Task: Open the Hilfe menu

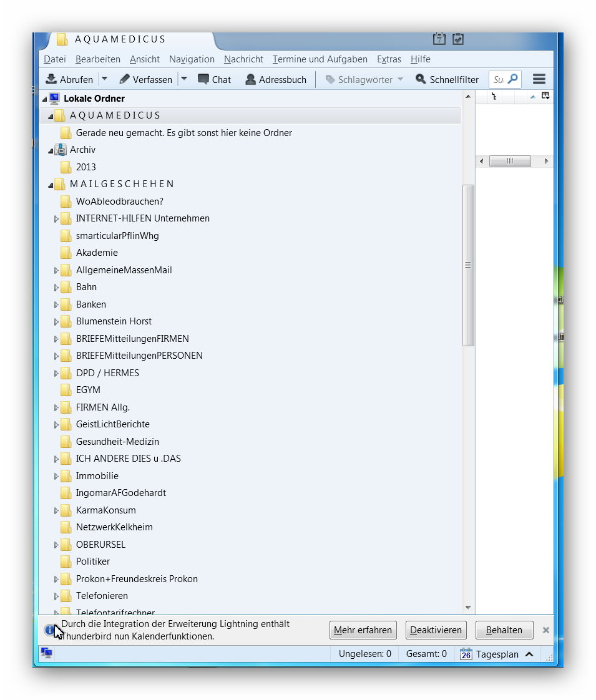Action: [x=420, y=59]
